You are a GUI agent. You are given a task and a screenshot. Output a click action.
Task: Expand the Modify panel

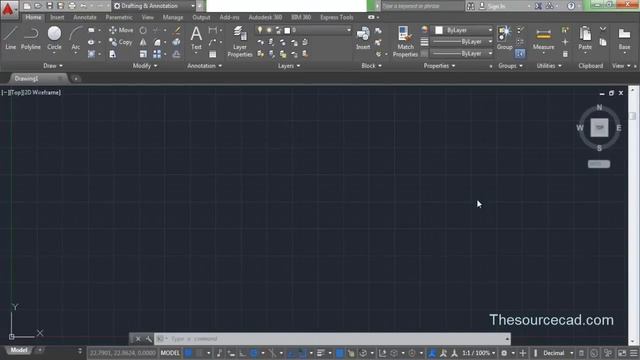pyautogui.click(x=145, y=66)
